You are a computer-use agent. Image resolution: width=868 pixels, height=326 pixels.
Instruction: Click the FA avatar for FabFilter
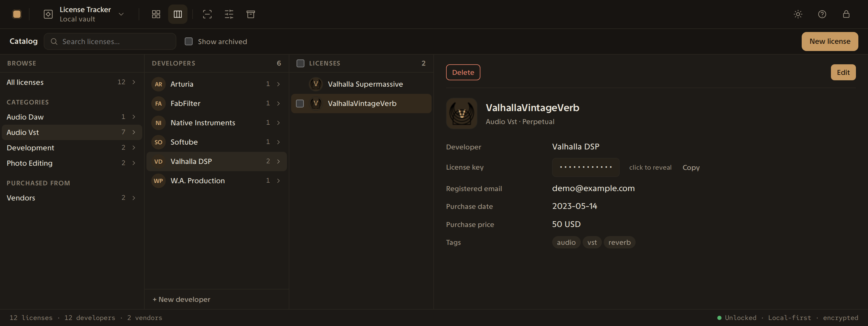(x=158, y=103)
